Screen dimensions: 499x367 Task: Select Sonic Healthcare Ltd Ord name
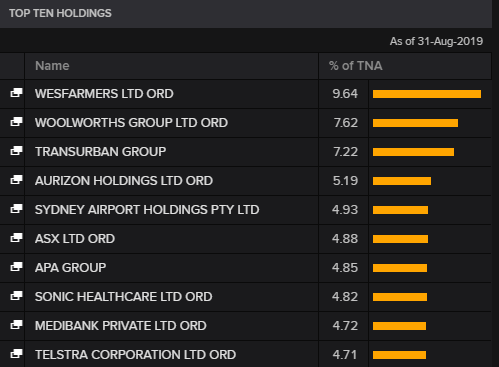(x=123, y=297)
